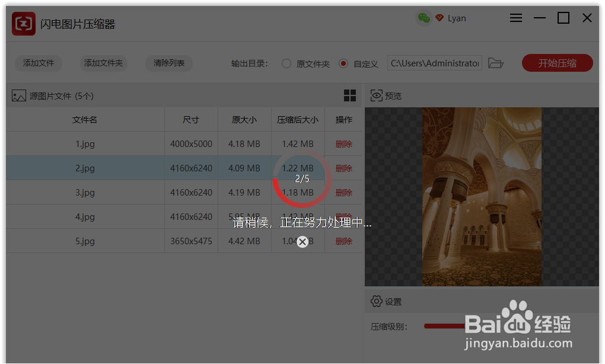Select row 3.jpg
Image resolution: width=605 pixels, height=364 pixels.
(x=184, y=193)
